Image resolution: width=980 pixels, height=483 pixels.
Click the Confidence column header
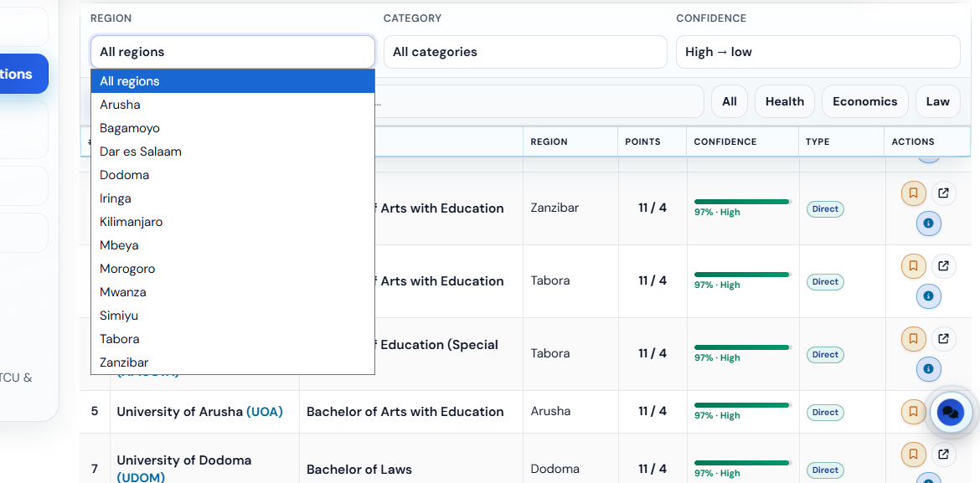tap(725, 141)
